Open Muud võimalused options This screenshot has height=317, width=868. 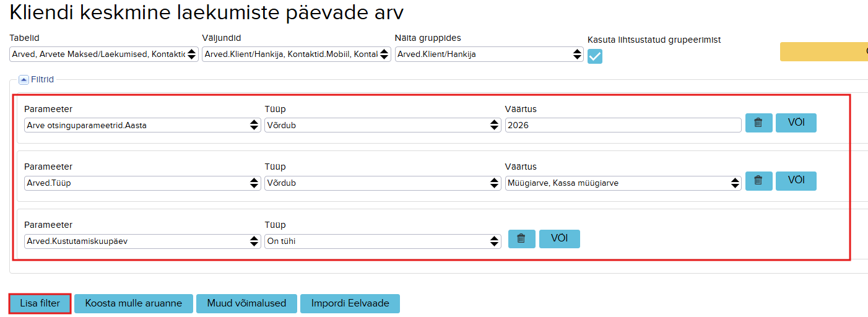(246, 303)
